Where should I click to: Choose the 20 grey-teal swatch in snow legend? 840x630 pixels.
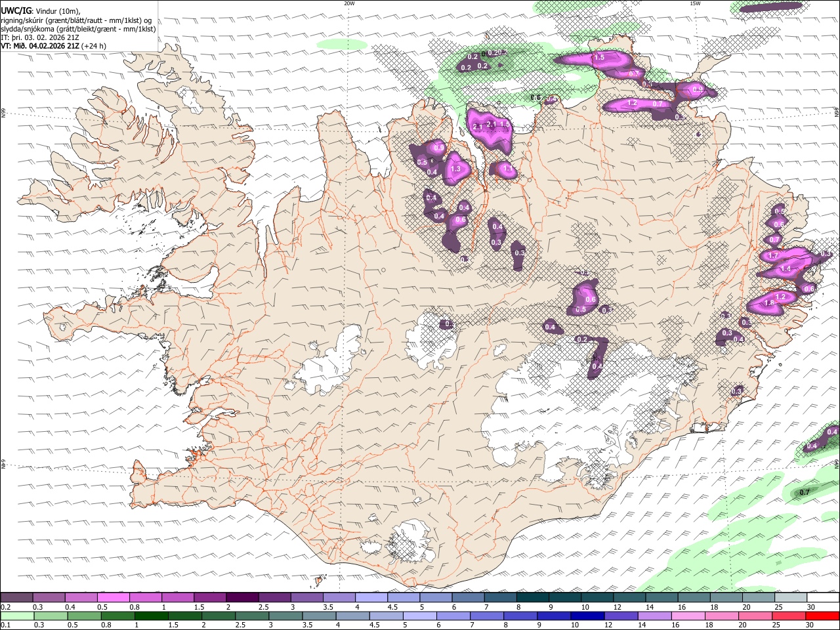coord(759,598)
